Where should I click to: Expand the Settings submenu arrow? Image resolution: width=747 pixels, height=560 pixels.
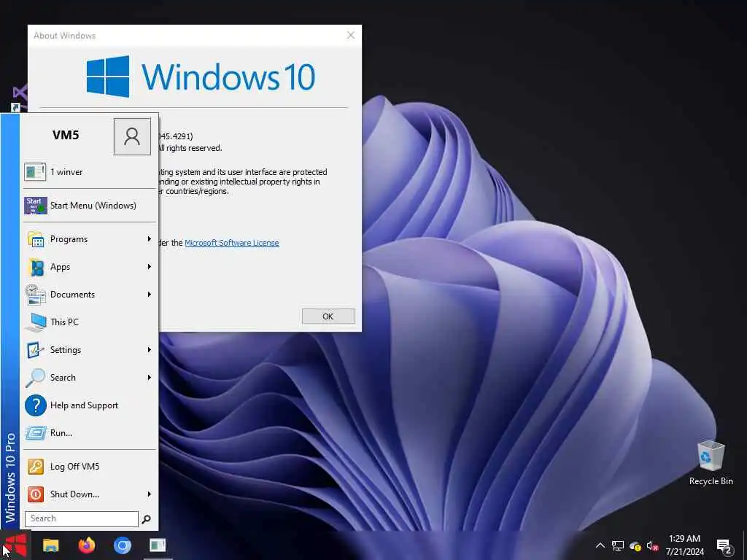tap(149, 350)
